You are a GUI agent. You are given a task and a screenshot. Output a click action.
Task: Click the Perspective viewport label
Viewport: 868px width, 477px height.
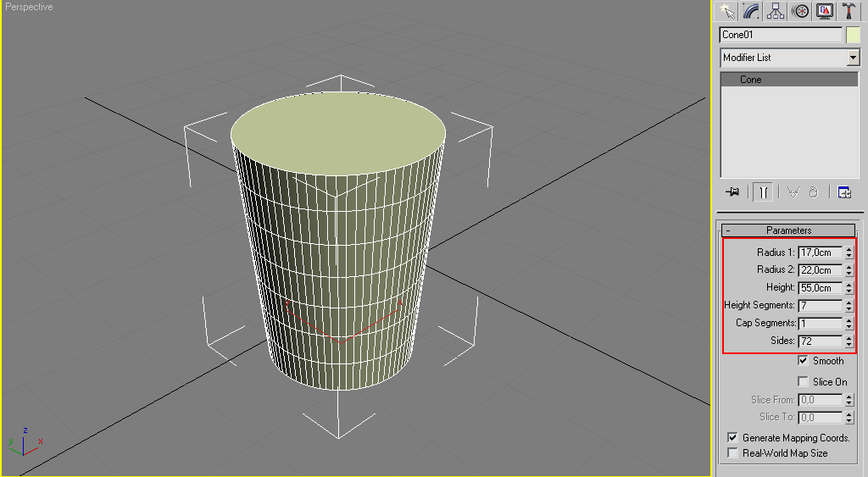[x=29, y=7]
